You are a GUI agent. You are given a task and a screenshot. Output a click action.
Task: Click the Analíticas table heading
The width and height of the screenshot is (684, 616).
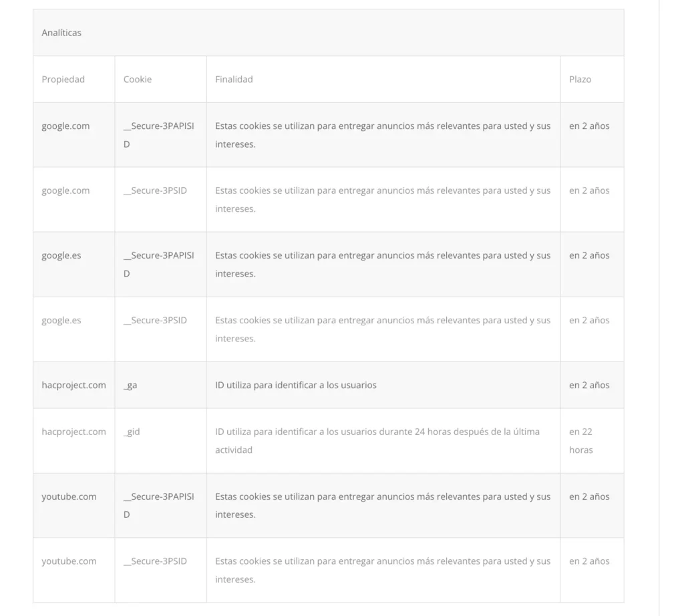(x=61, y=33)
